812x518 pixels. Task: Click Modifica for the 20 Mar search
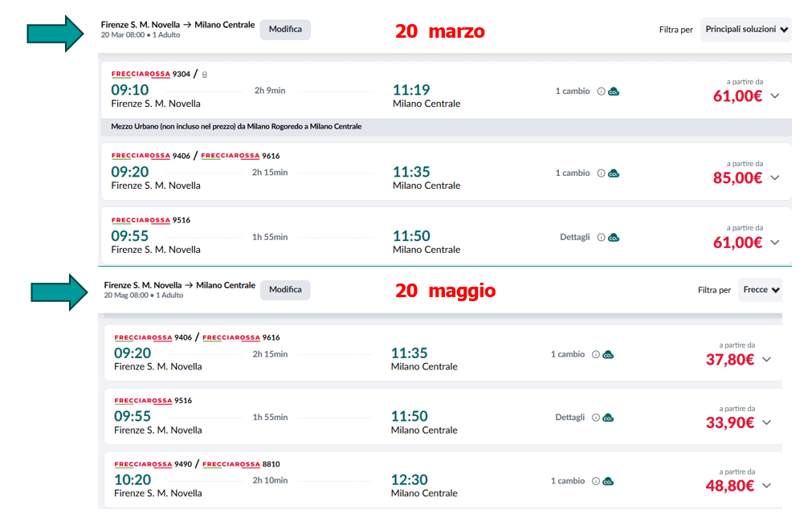(x=285, y=30)
